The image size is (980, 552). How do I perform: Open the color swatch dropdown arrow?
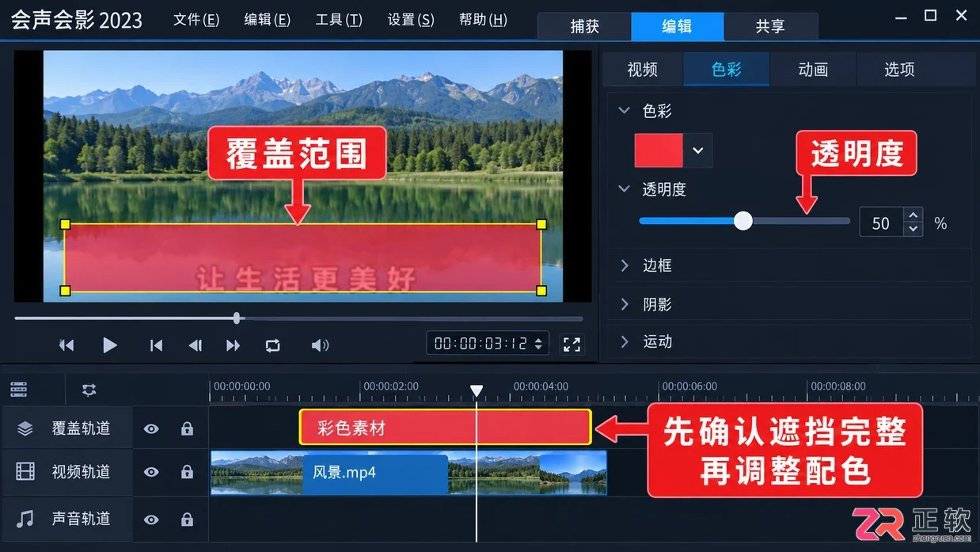click(x=698, y=150)
